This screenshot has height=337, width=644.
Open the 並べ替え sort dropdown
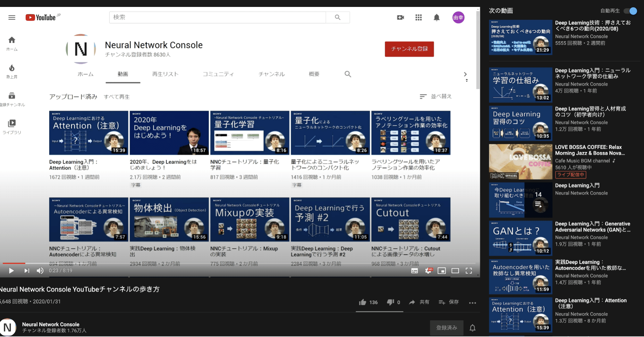[x=435, y=96]
